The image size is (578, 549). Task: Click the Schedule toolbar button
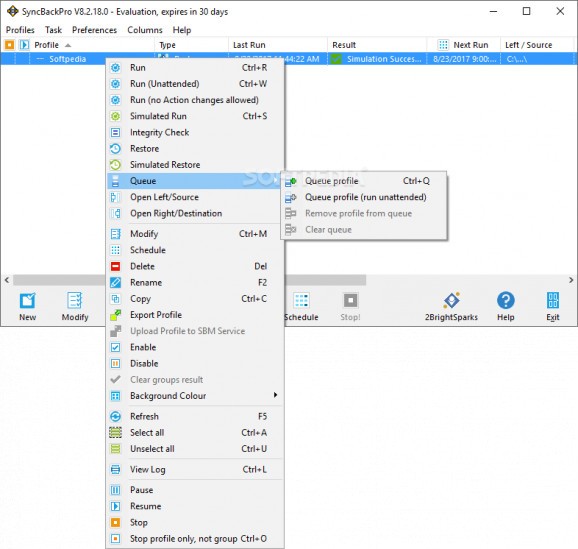click(301, 306)
